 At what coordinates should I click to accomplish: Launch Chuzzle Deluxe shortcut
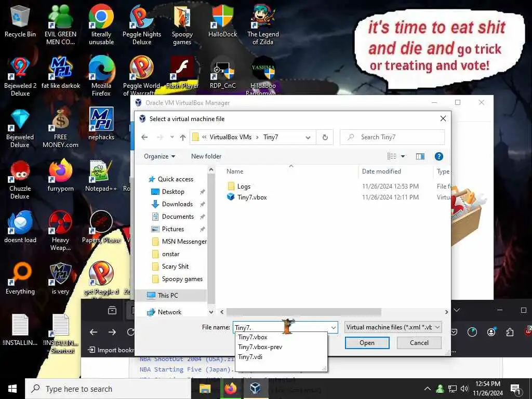(20, 179)
